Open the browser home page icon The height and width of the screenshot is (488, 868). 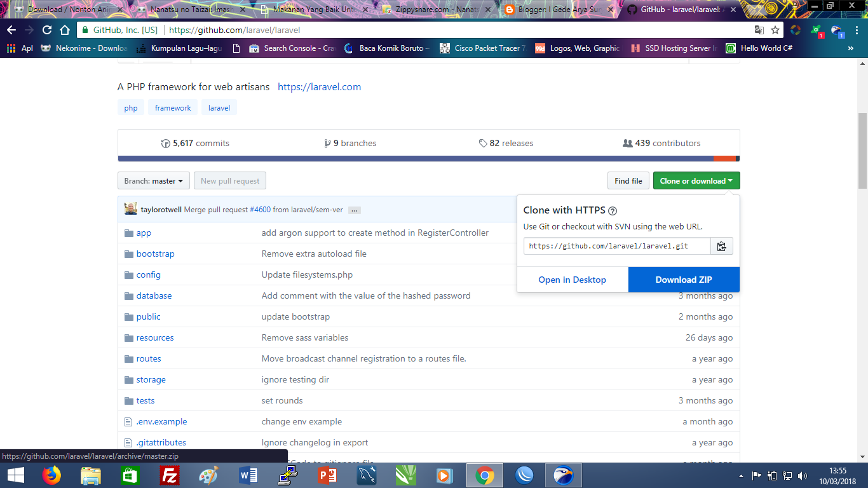click(x=64, y=30)
